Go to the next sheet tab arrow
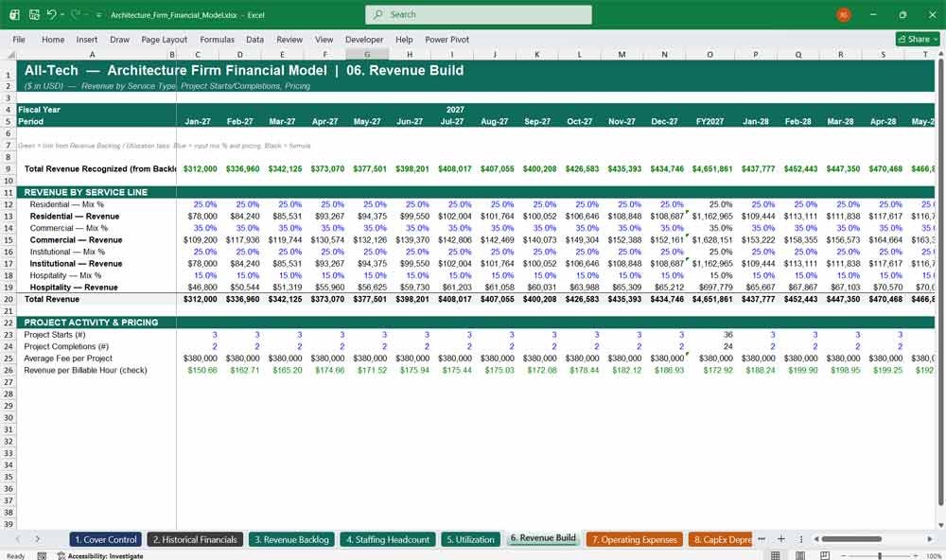This screenshot has width=946, height=560. coord(38,539)
